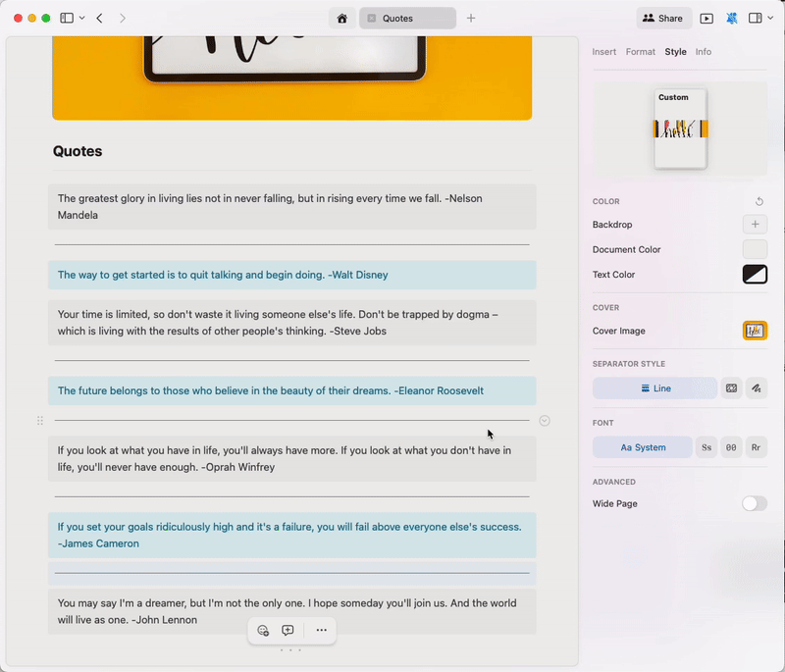Image resolution: width=785 pixels, height=672 pixels.
Task: Choose the hand-drawn separator style
Action: tap(756, 388)
